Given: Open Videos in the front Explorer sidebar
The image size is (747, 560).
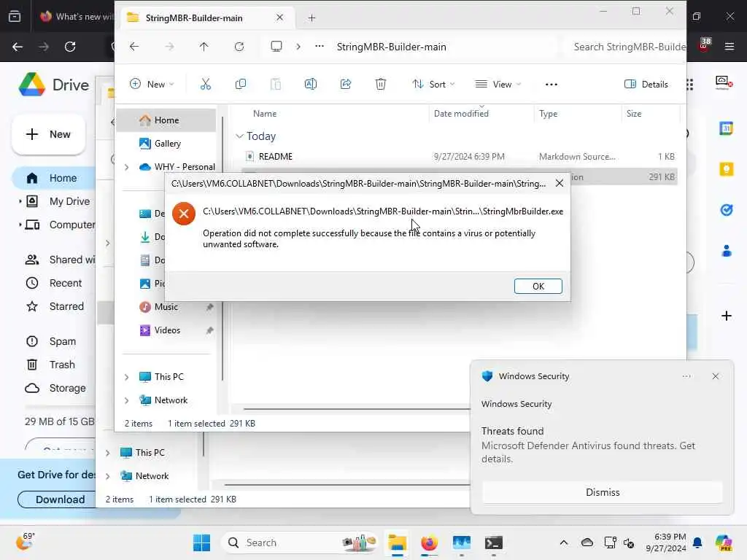Looking at the screenshot, I should (x=167, y=330).
